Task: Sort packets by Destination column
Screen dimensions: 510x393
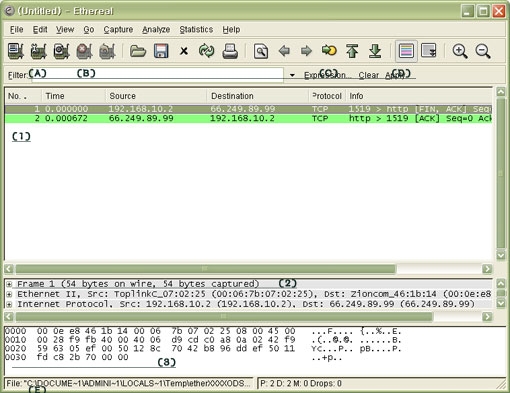Action: coord(258,96)
